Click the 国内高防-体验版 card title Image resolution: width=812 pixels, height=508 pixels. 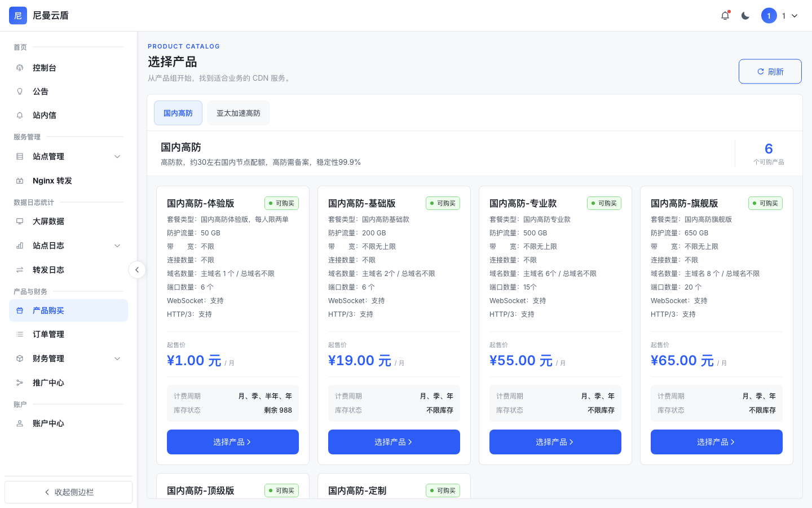coord(201,203)
